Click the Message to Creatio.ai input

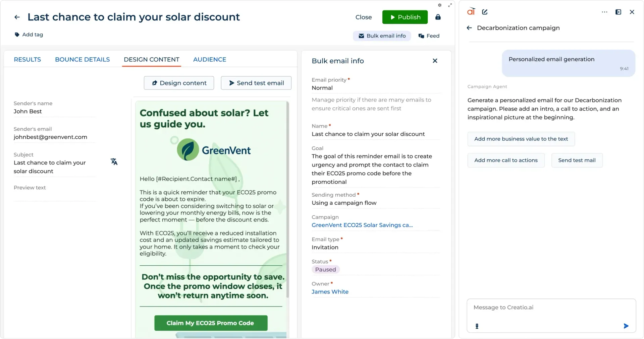(x=550, y=308)
